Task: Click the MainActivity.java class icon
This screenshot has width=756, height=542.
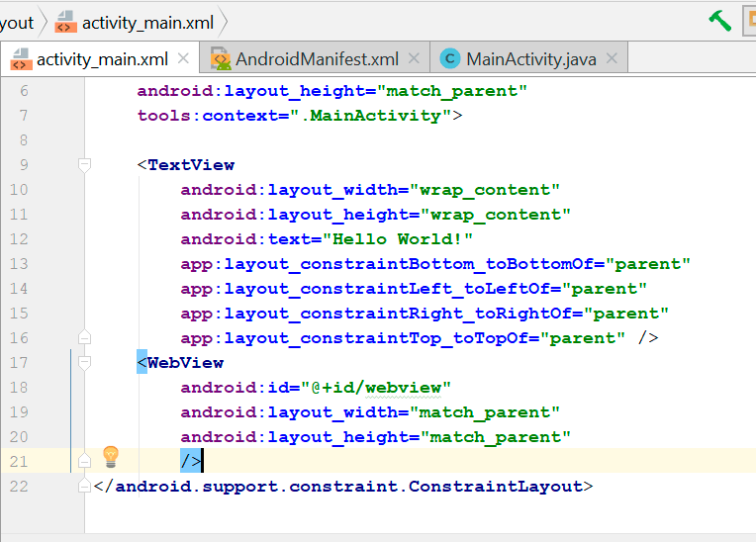Action: coord(450,58)
